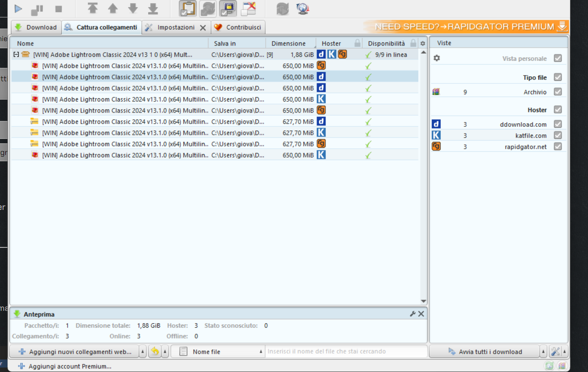The width and height of the screenshot is (588, 372).
Task: Move selection down one position
Action: (x=133, y=8)
